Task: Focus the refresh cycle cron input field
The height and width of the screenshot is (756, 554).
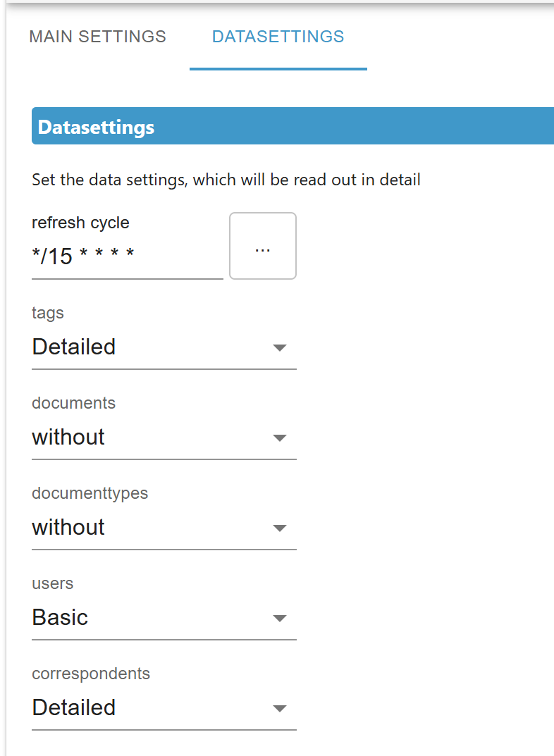Action: 128,256
